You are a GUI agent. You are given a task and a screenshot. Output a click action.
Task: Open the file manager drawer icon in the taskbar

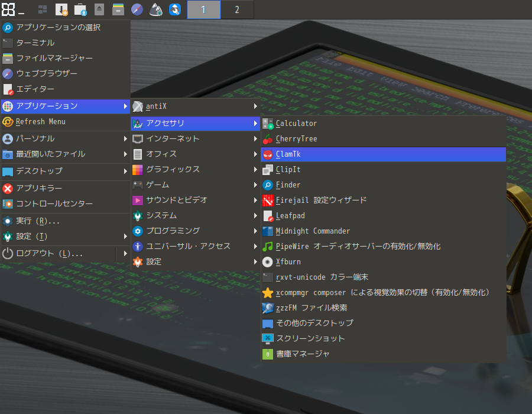coord(118,9)
